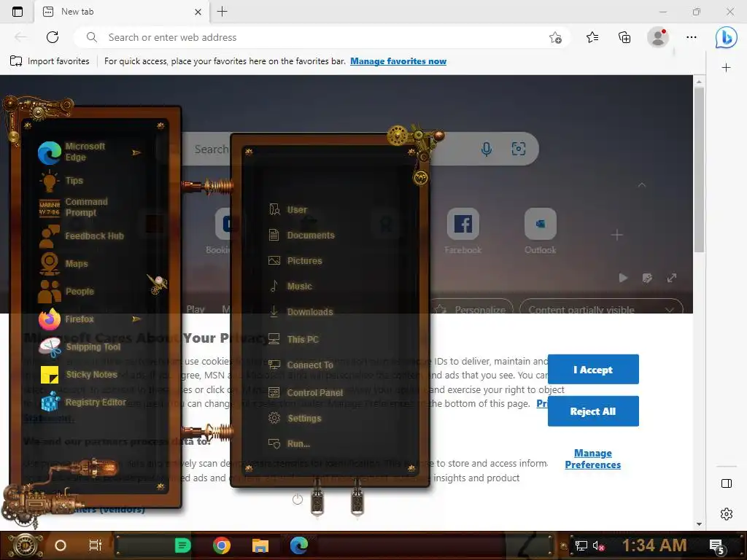
Task: Click muted volume icon in tray
Action: click(x=598, y=545)
